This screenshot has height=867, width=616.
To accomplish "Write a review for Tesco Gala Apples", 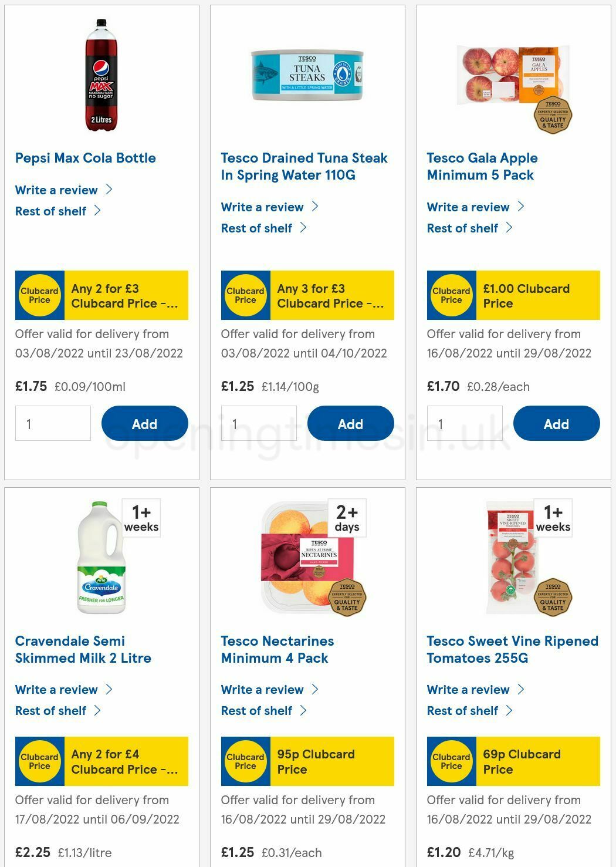I will click(468, 207).
